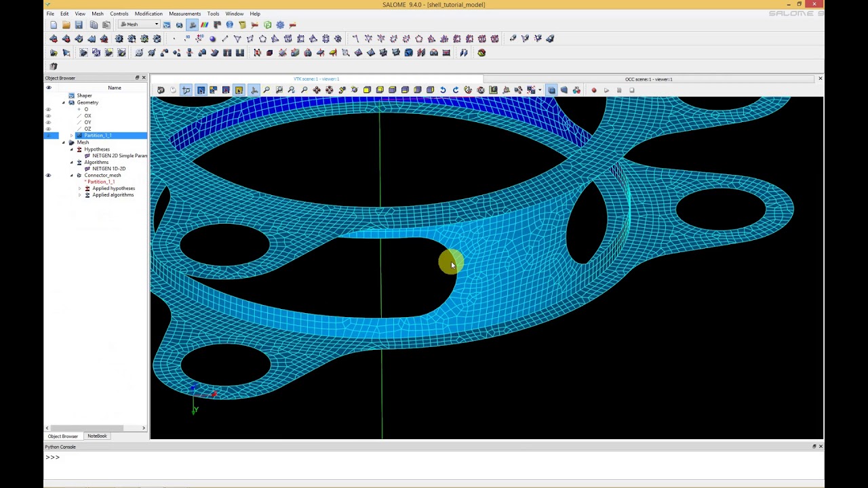Toggle visibility eye for Partition_1_1 geometry
The image size is (868, 488).
pos(48,136)
